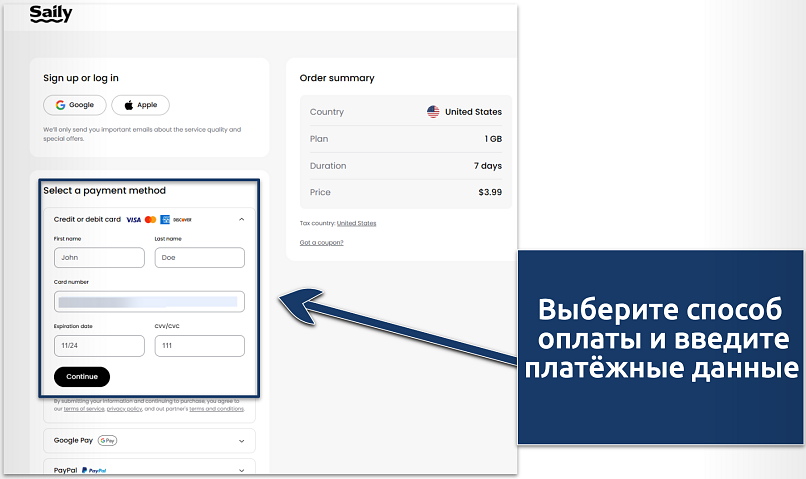The width and height of the screenshot is (806, 479).
Task: Click the Discover card logo
Action: (x=182, y=219)
